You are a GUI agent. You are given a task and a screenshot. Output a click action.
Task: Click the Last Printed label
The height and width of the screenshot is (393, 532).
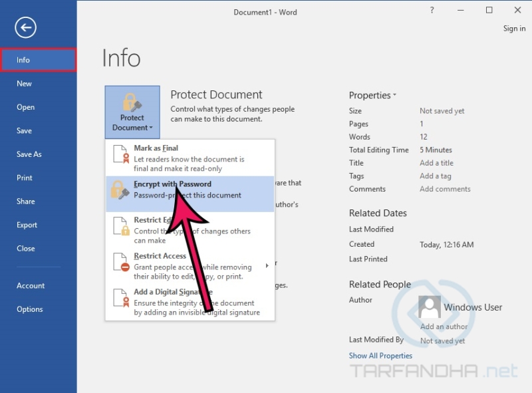[x=368, y=259]
